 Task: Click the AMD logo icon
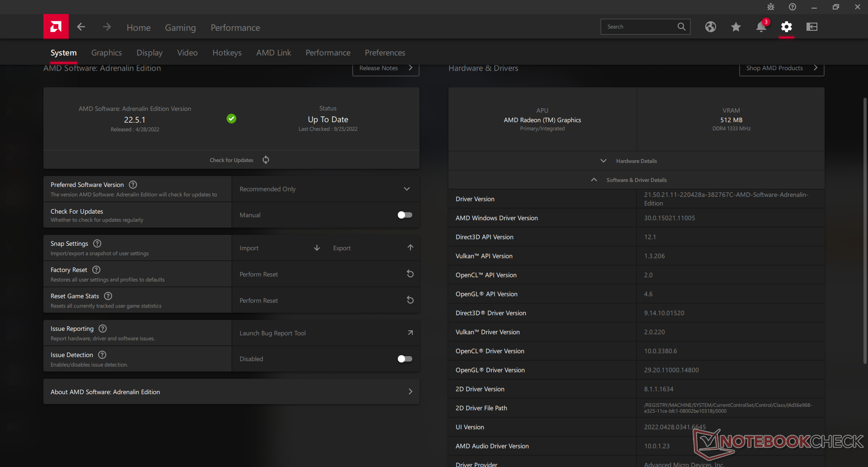point(56,27)
